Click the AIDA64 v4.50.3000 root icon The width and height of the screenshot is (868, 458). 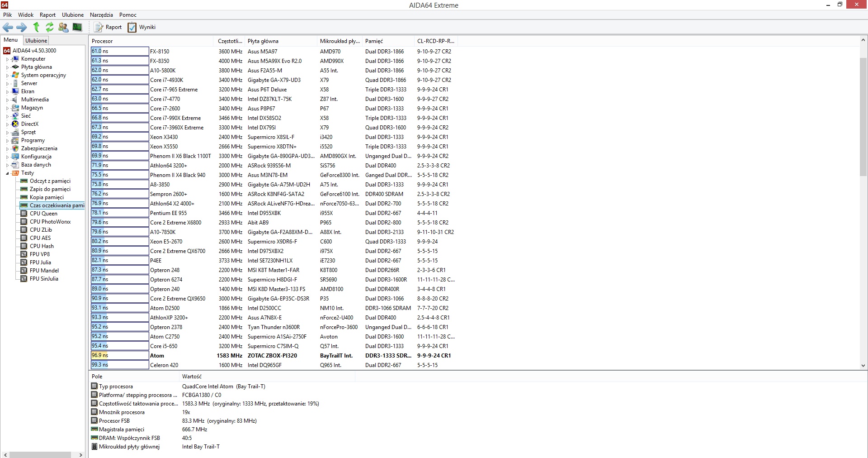pos(7,51)
